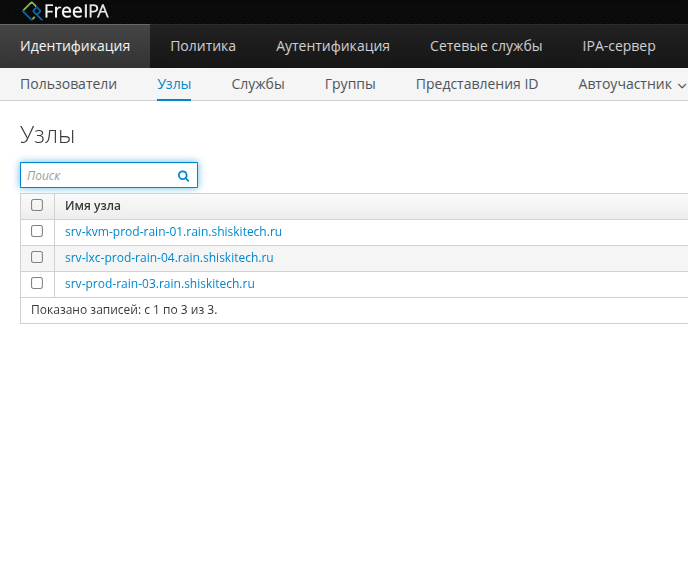Toggle the select-all hosts checkbox

pos(37,205)
